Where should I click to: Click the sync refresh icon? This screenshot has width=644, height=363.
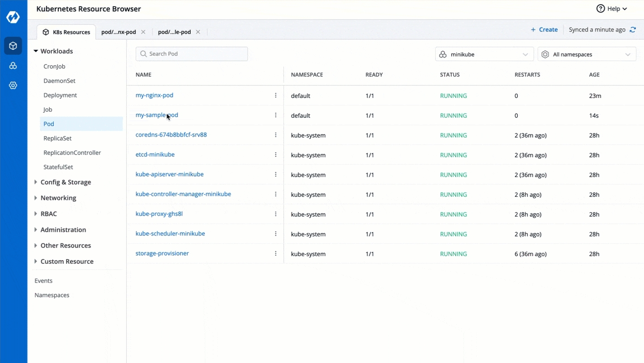click(x=633, y=30)
